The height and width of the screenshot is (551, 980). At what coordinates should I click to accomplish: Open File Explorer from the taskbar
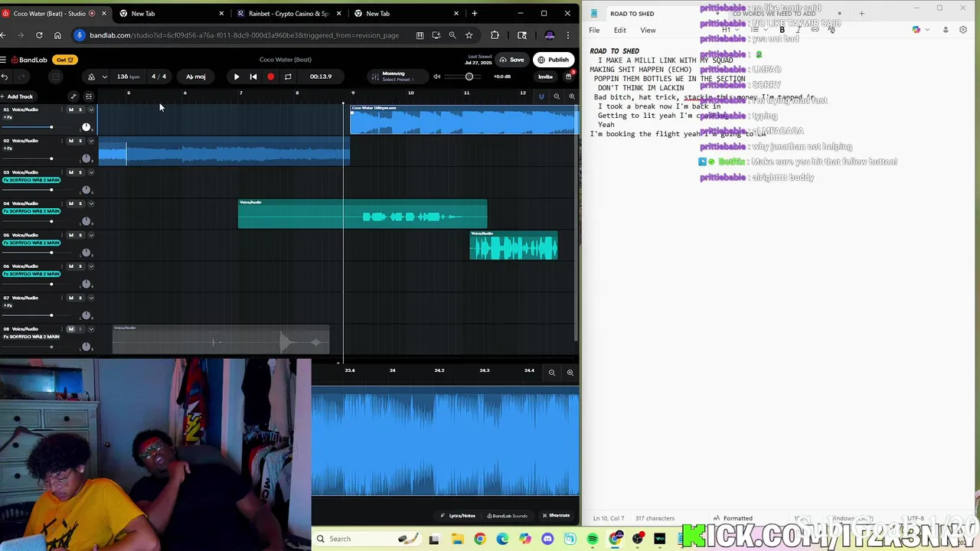coord(457,539)
